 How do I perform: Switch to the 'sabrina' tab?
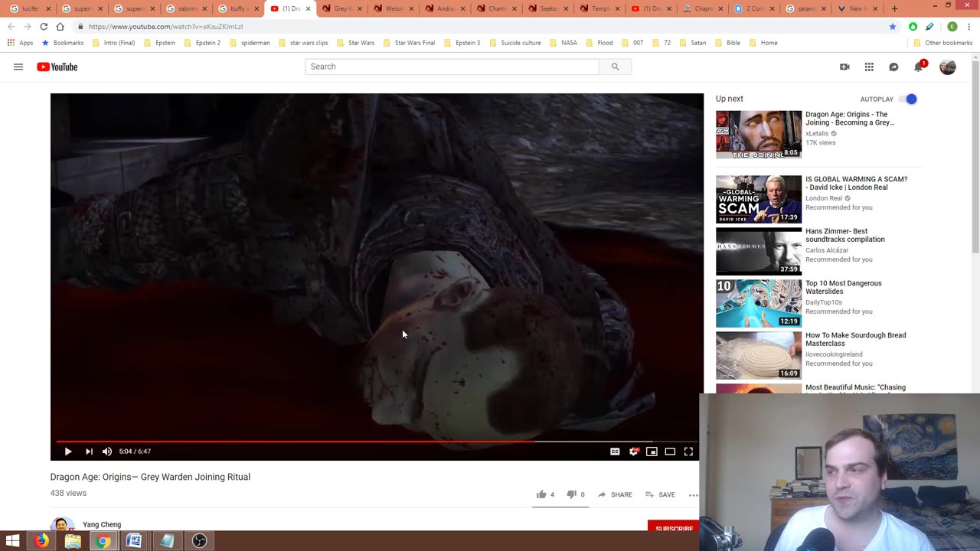pyautogui.click(x=187, y=8)
